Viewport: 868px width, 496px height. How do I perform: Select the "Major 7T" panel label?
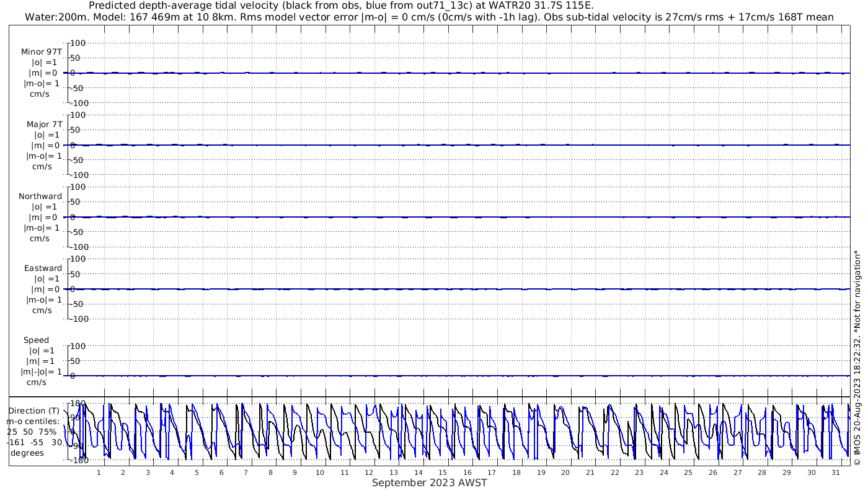point(45,124)
